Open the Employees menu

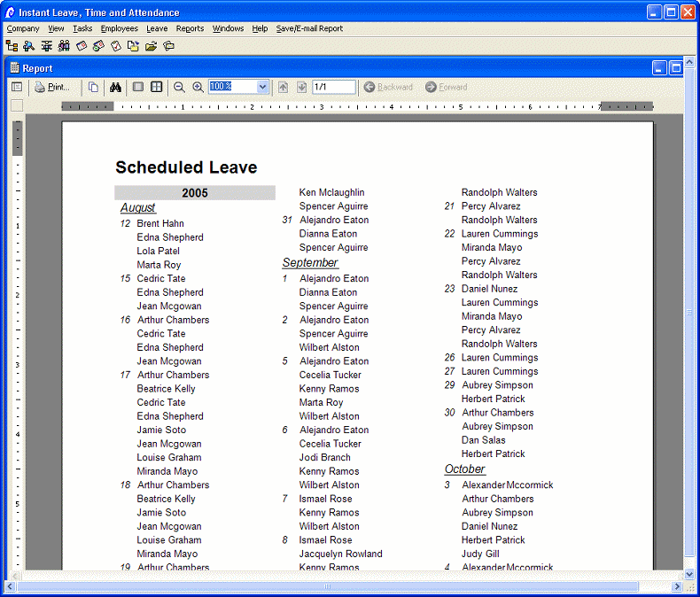119,28
